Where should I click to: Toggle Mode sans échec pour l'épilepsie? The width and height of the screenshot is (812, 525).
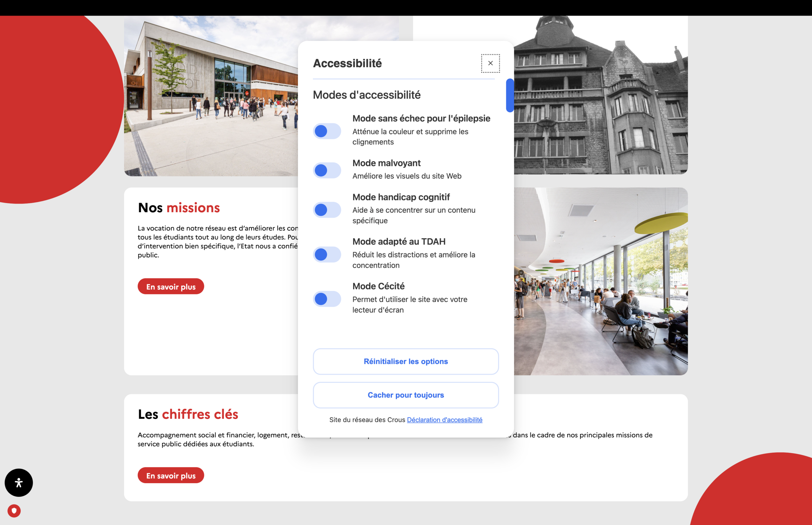[x=327, y=131]
